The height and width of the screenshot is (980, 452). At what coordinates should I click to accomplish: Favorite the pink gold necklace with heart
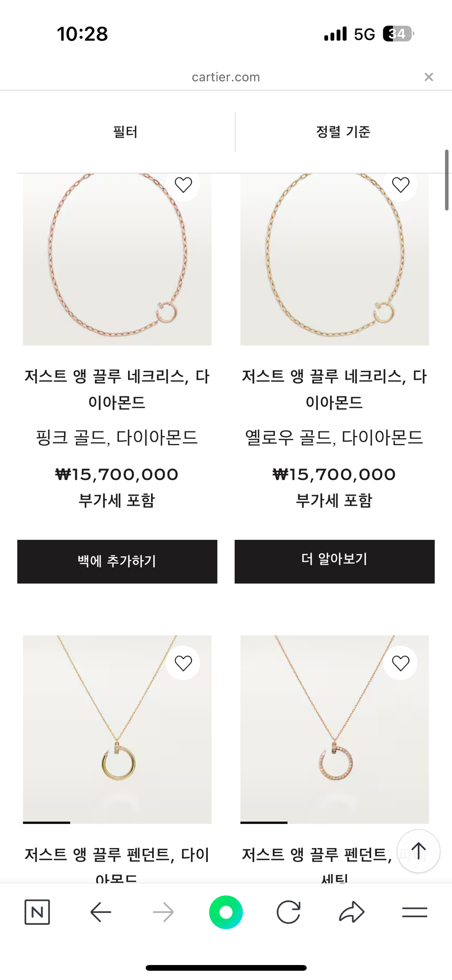coord(183,185)
